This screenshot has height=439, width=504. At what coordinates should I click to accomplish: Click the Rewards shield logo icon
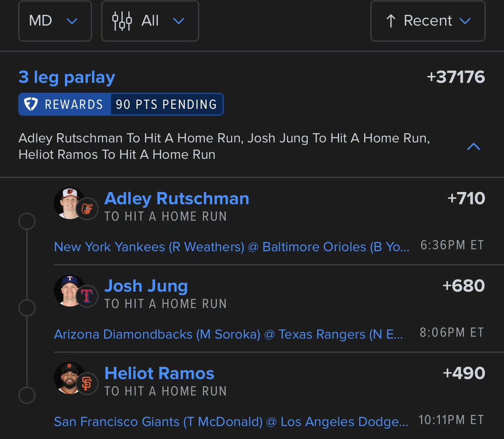tap(31, 104)
